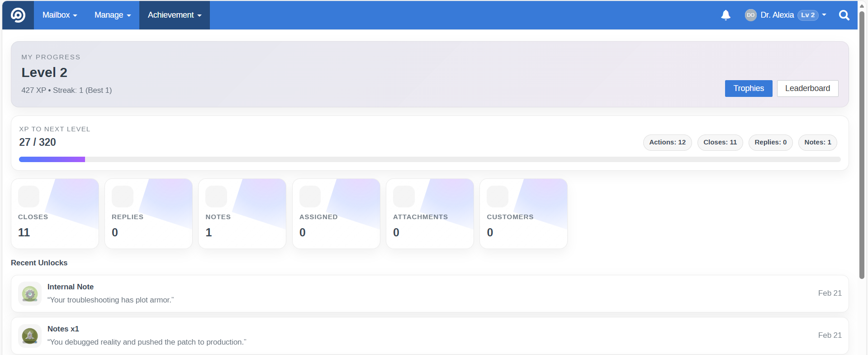Select the Closes stat card value 11
This screenshot has height=355, width=868.
[24, 232]
